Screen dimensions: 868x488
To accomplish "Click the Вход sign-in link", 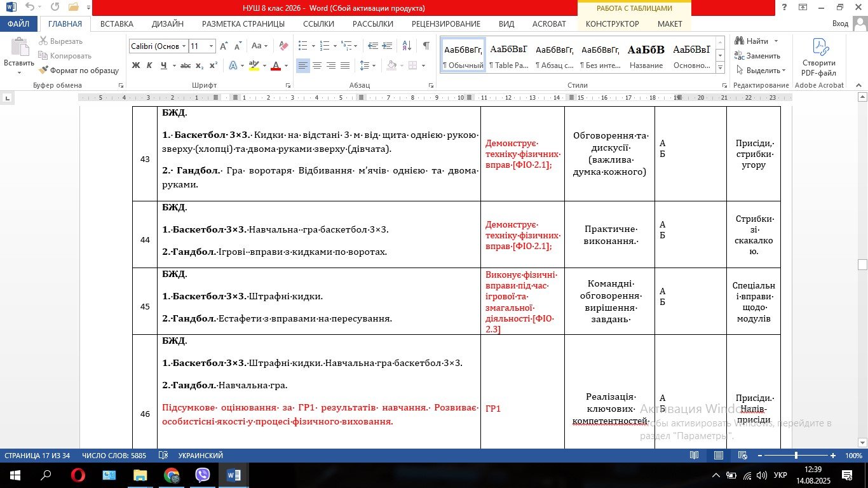I will pyautogui.click(x=840, y=24).
